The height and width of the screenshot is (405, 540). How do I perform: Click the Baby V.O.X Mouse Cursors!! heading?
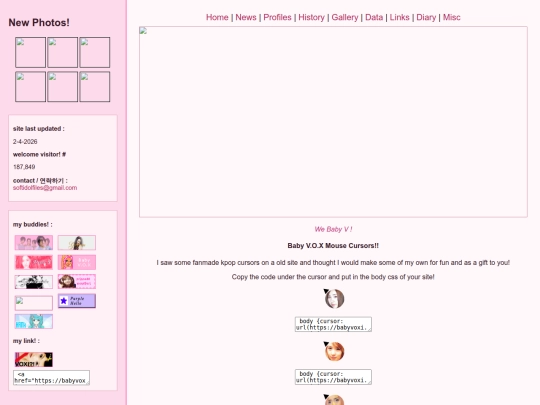(x=333, y=246)
